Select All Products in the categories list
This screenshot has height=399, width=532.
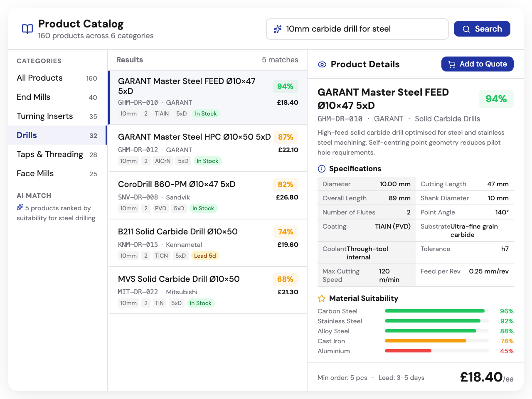pyautogui.click(x=39, y=78)
